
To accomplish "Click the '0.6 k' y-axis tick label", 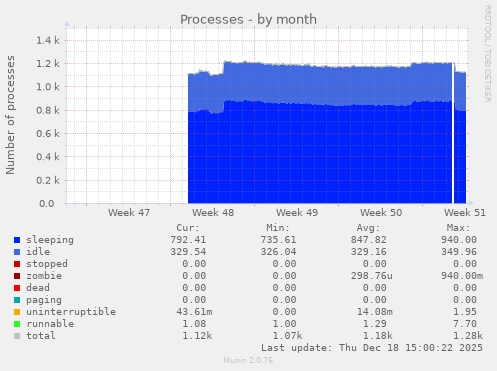I will pyautogui.click(x=48, y=134).
